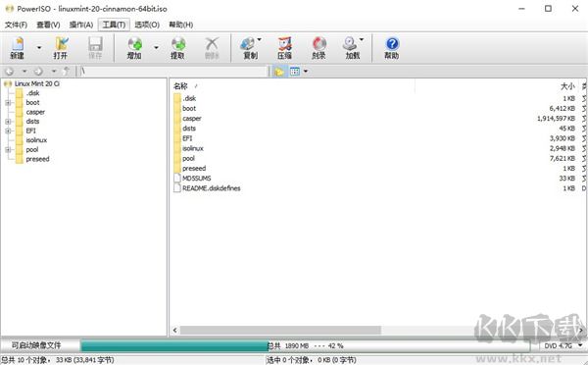Select .disk folder in tree
Screen dimensions: 588x365
pyautogui.click(x=32, y=93)
